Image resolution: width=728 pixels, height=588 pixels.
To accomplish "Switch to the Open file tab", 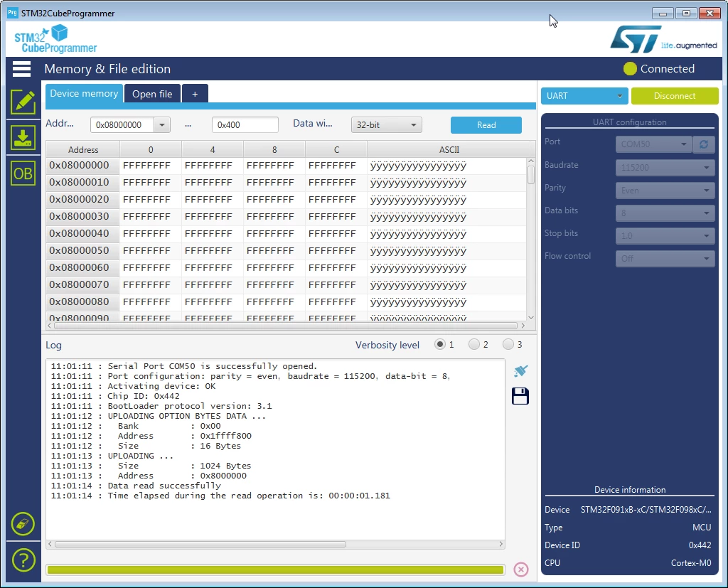I will pyautogui.click(x=152, y=94).
